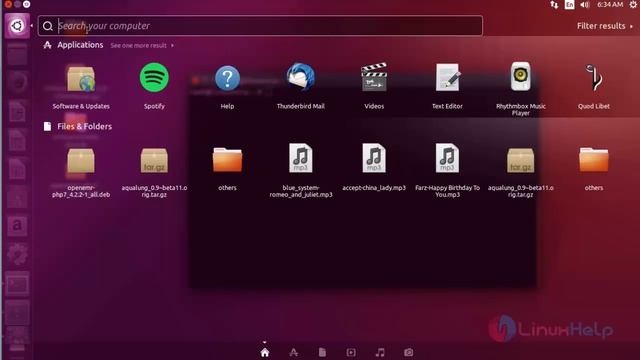
Task: Open accept-china_lady.mp3 file
Action: pyautogui.click(x=374, y=158)
